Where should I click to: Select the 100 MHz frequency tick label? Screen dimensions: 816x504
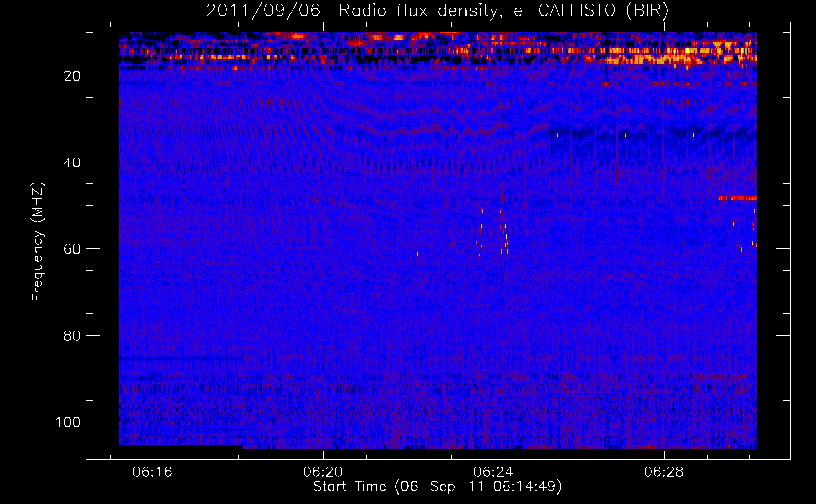68,422
